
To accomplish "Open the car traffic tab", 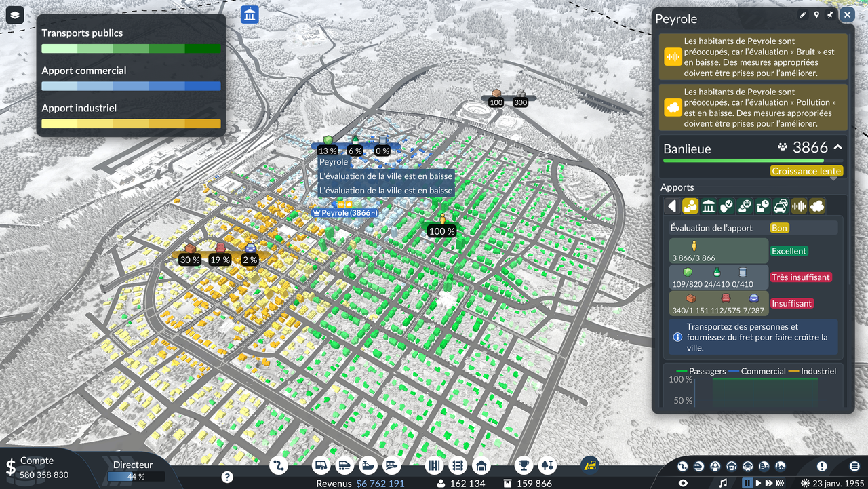I will tap(781, 206).
